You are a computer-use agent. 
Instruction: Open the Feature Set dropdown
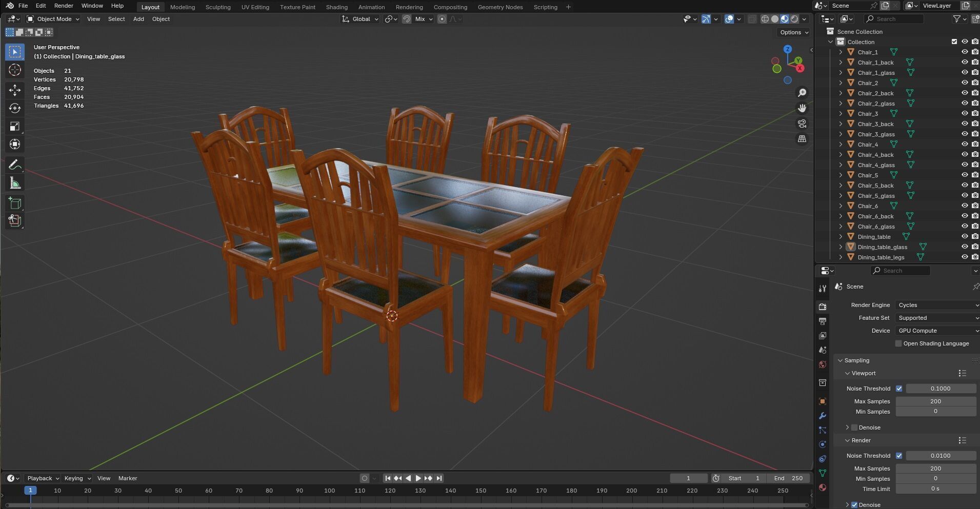tap(937, 318)
